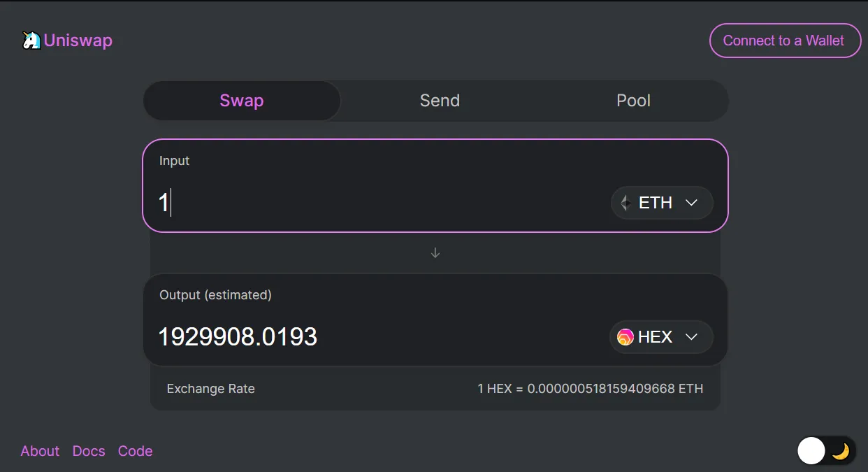Click the swap direction down arrow
Image resolution: width=868 pixels, height=472 pixels.
coord(435,252)
